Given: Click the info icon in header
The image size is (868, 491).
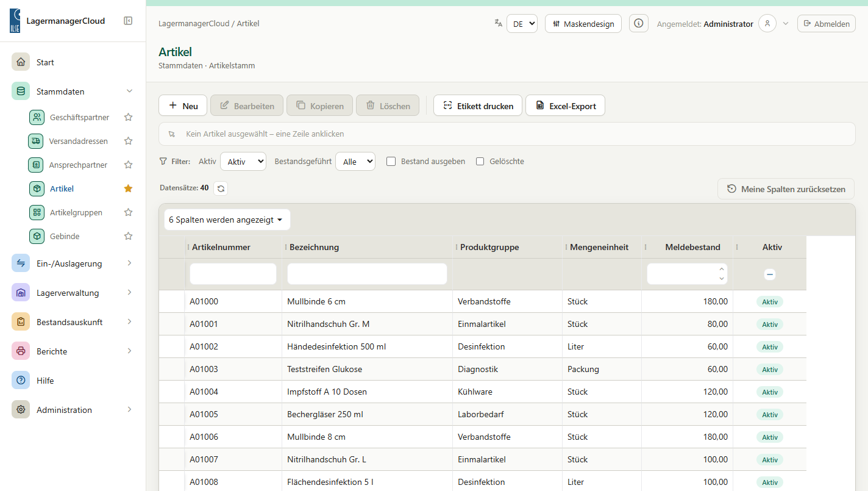Looking at the screenshot, I should coord(639,23).
